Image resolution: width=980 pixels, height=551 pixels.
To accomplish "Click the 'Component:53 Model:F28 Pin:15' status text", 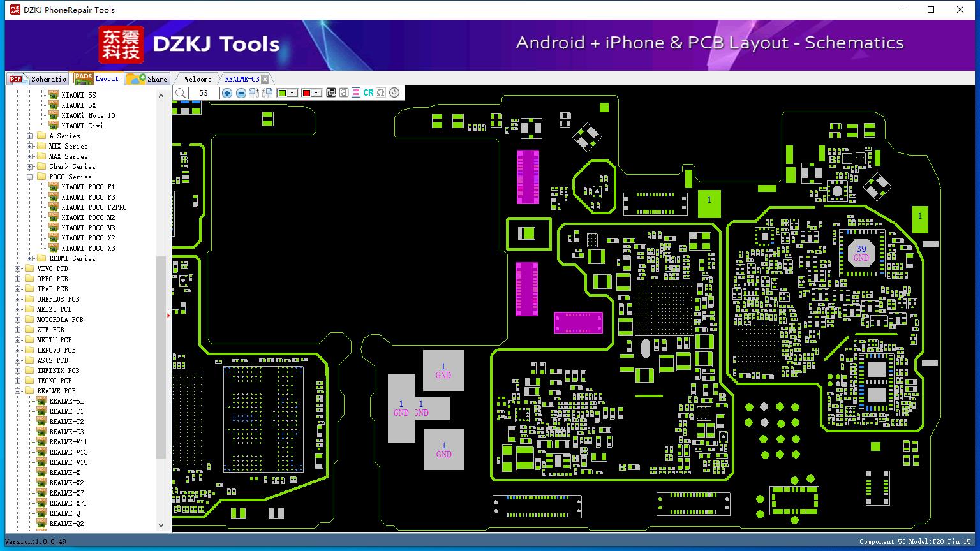I will tap(915, 541).
